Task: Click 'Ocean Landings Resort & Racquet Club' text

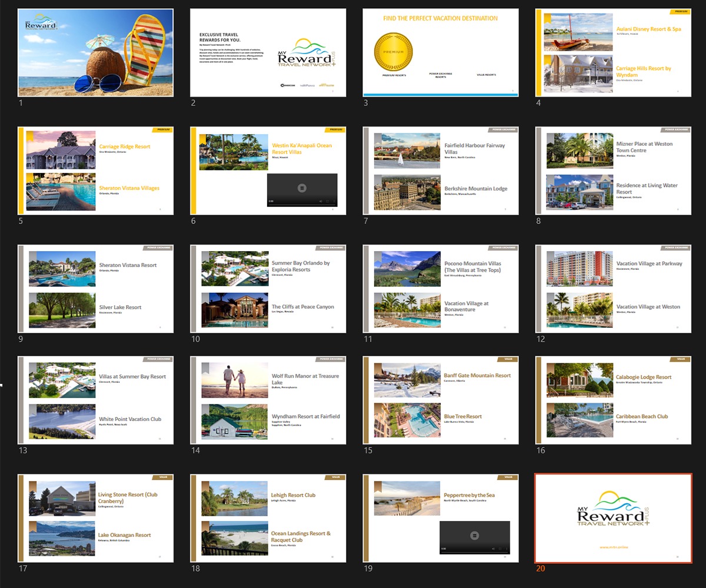Action: [x=301, y=536]
